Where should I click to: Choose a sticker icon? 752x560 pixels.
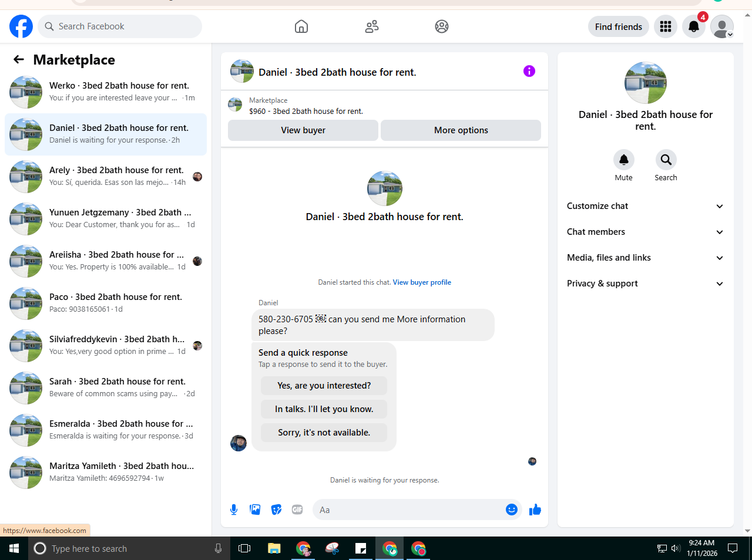pos(276,510)
